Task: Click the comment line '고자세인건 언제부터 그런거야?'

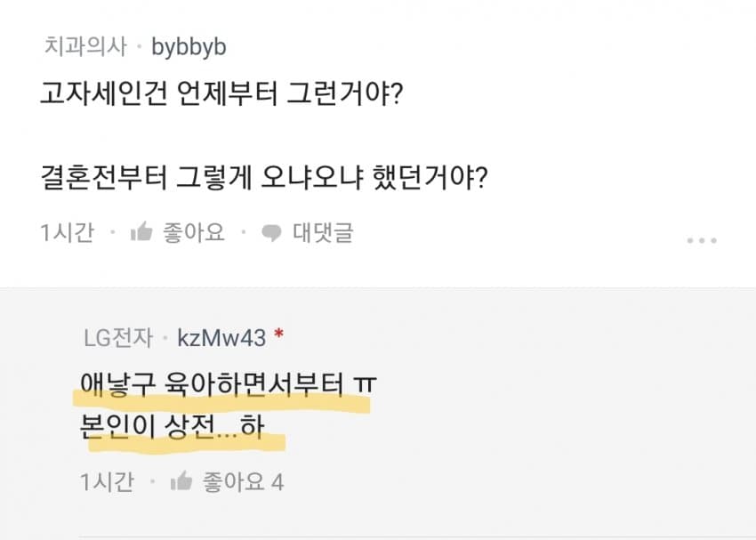Action: pos(221,93)
